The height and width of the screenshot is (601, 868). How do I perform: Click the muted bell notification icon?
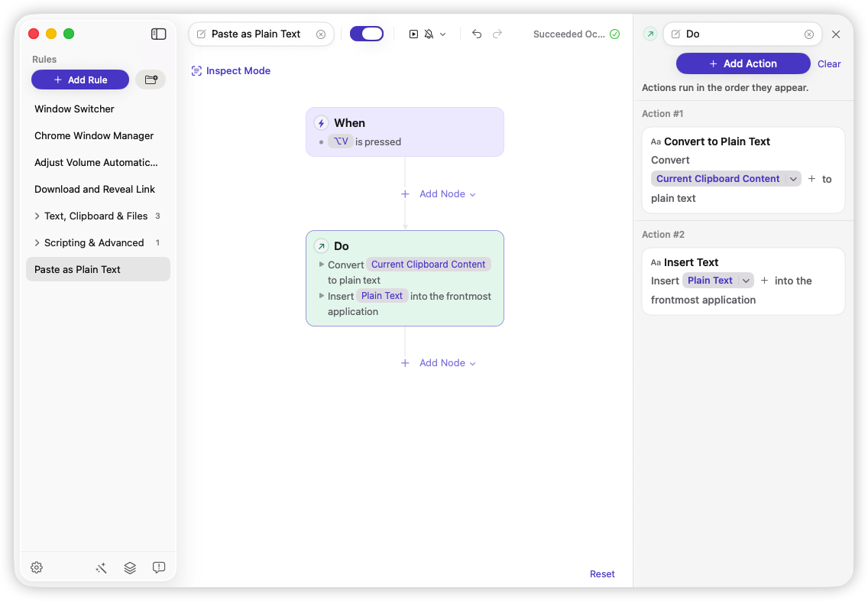[429, 34]
